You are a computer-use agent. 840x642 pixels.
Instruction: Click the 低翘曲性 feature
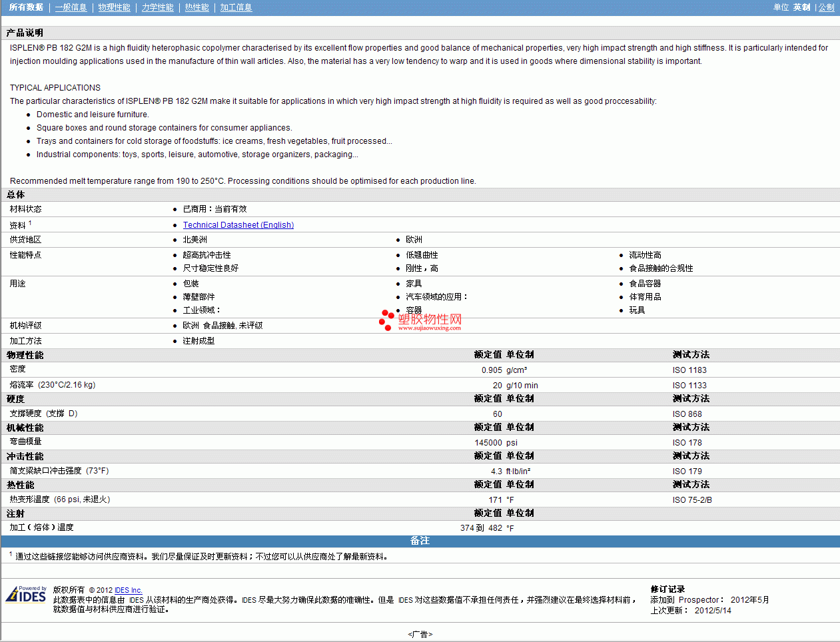422,255
